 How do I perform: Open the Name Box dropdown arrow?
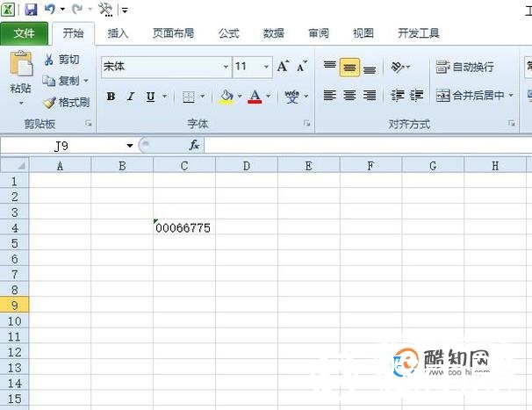[x=130, y=146]
